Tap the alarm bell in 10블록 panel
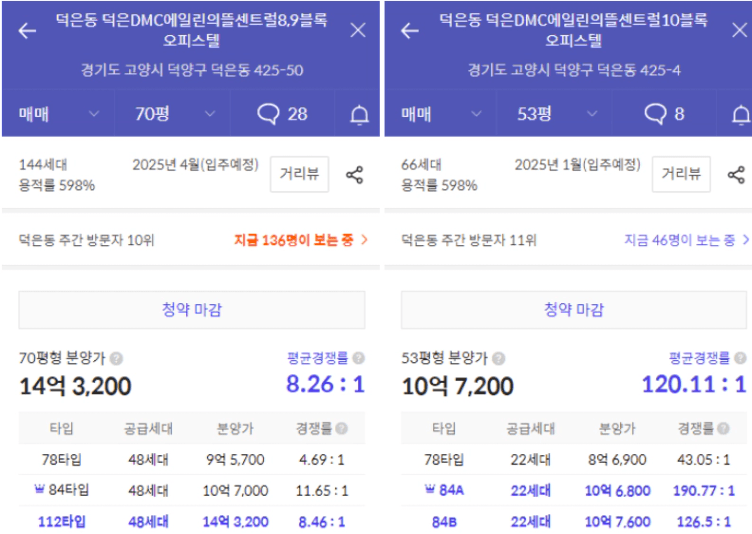Viewport: 752px width, 534px height. click(x=741, y=115)
